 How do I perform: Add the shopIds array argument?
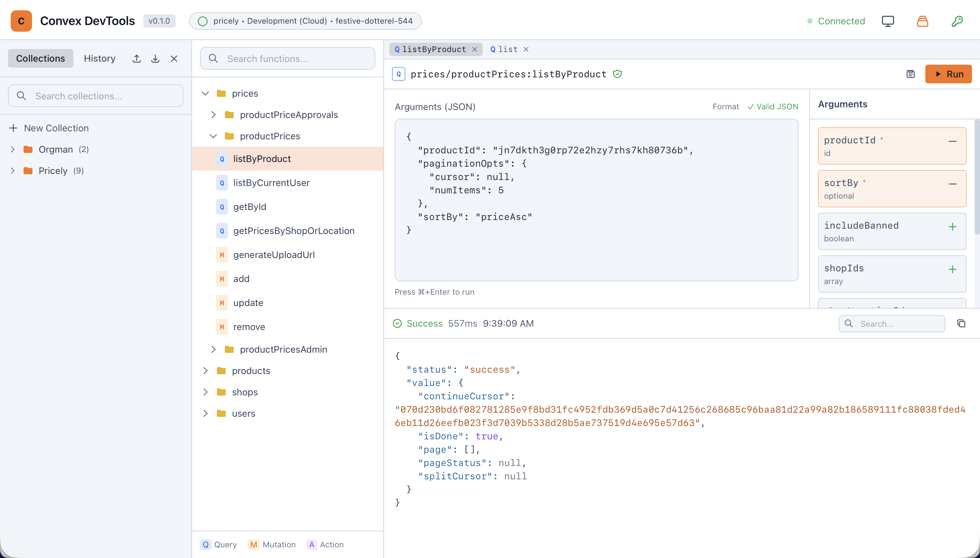click(953, 269)
